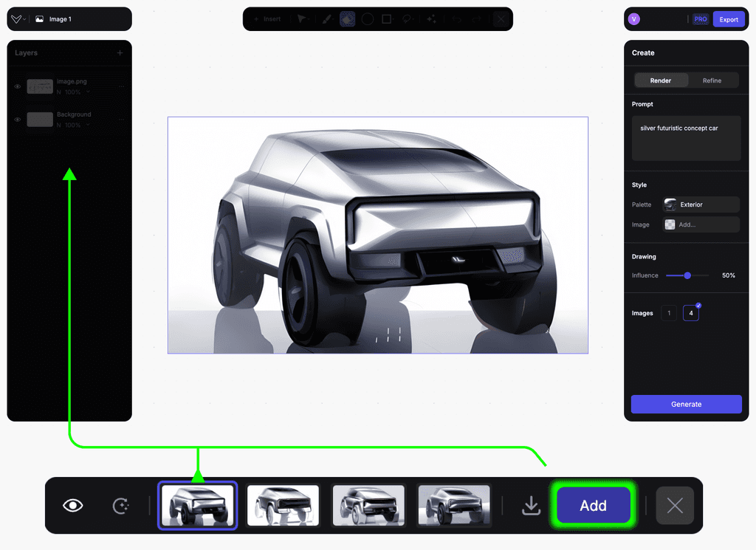The height and width of the screenshot is (550, 756).
Task: Select the Lasso tool
Action: pos(407,18)
